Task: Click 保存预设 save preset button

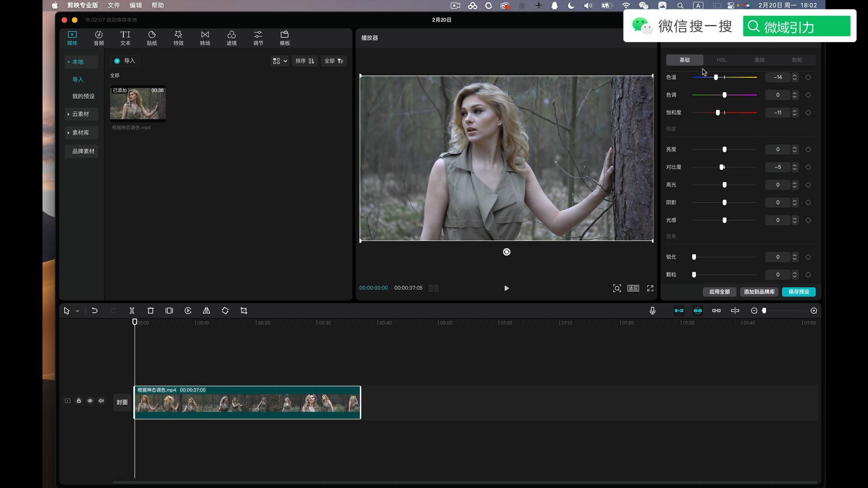Action: coord(799,292)
